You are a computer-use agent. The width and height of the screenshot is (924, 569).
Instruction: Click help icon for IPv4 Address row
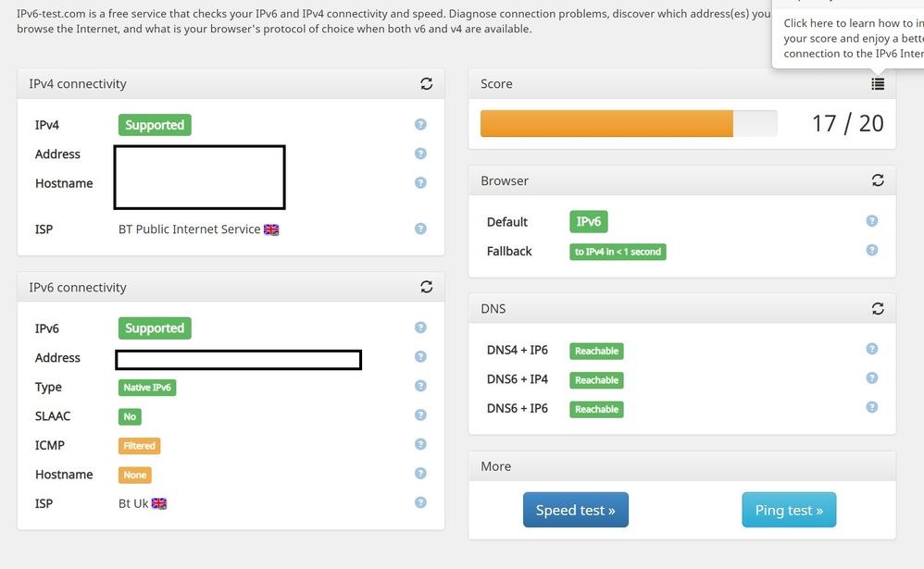420,154
